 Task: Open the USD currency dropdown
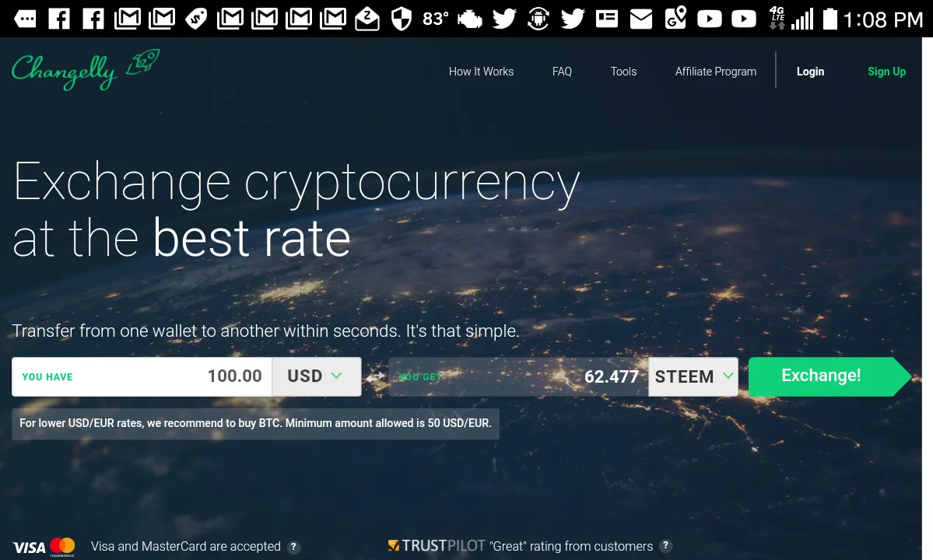[317, 376]
